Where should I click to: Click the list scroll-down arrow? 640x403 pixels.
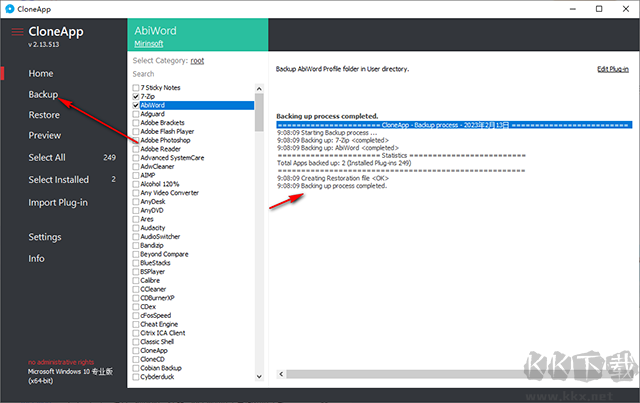coord(259,376)
